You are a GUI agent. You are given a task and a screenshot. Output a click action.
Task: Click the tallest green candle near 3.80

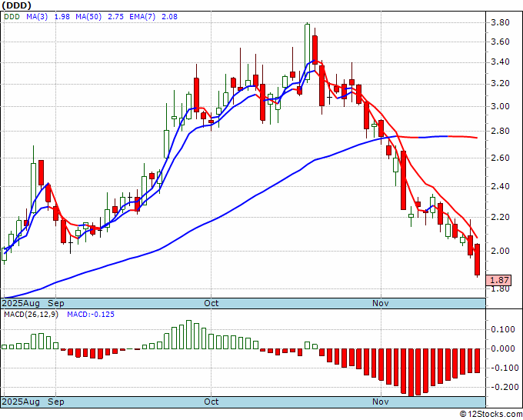point(307,52)
